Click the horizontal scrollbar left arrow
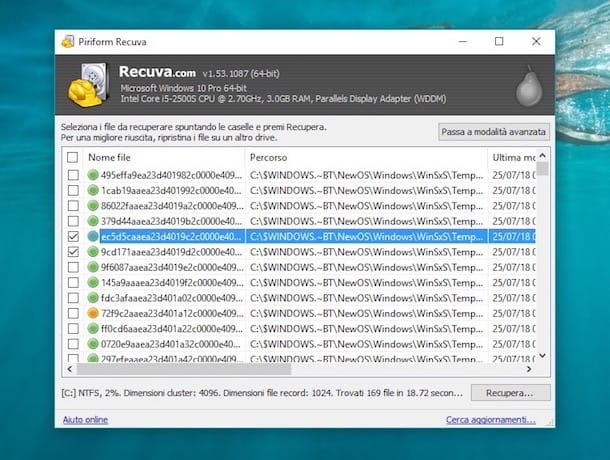The image size is (610, 460). [70, 369]
